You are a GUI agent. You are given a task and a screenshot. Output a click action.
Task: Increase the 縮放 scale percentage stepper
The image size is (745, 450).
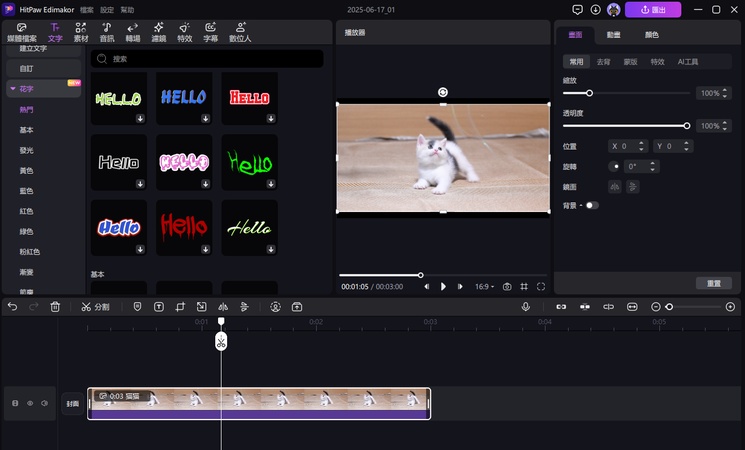click(723, 91)
